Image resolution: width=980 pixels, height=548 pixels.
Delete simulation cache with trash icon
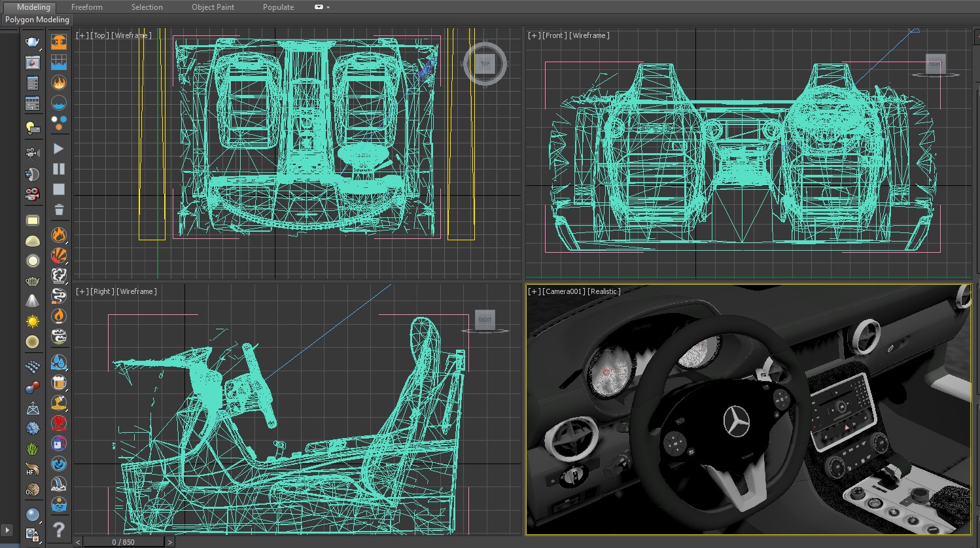click(x=59, y=210)
